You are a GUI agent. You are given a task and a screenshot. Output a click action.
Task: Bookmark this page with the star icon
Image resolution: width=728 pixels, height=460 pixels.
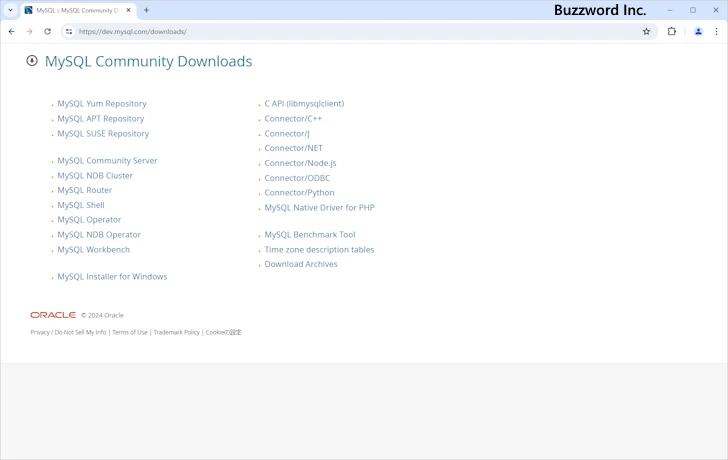(646, 31)
